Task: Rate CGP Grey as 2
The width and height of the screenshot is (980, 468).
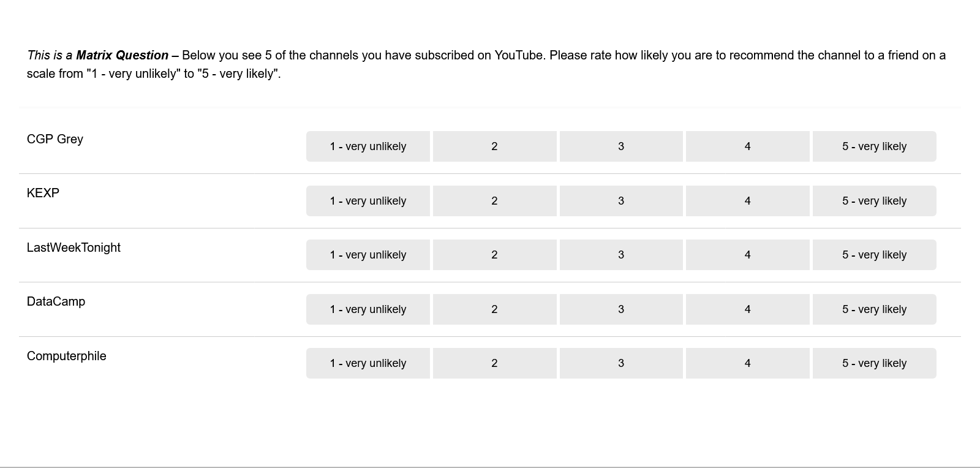Action: tap(494, 146)
